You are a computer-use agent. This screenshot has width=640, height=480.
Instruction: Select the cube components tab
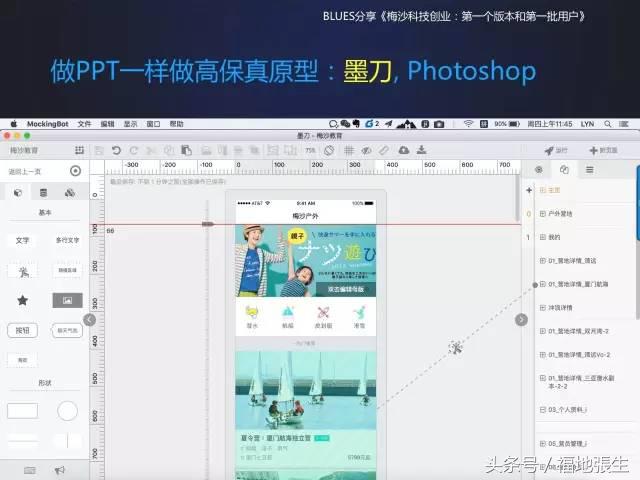(18, 193)
